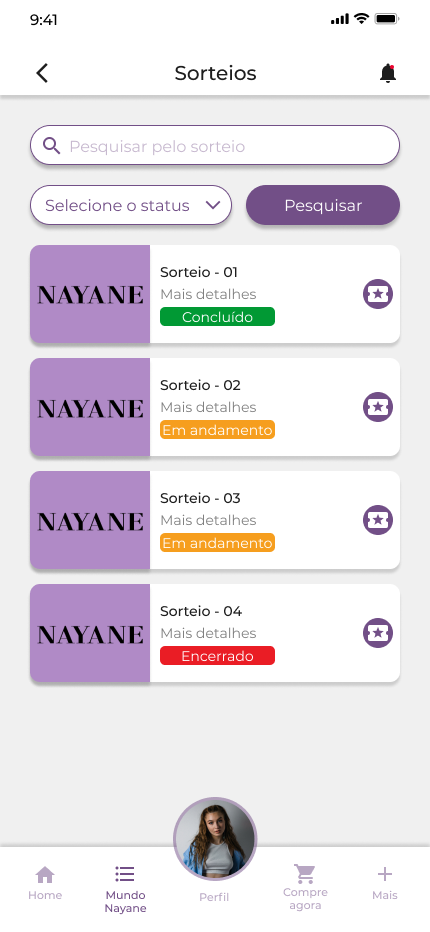Expand the Selecione o status dropdown
Screen dimensions: 430x932
click(131, 205)
